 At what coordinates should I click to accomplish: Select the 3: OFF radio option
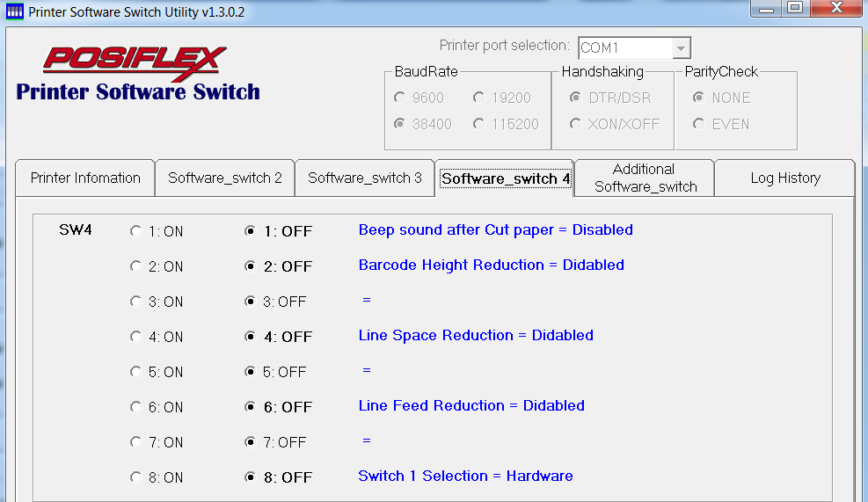click(x=251, y=302)
